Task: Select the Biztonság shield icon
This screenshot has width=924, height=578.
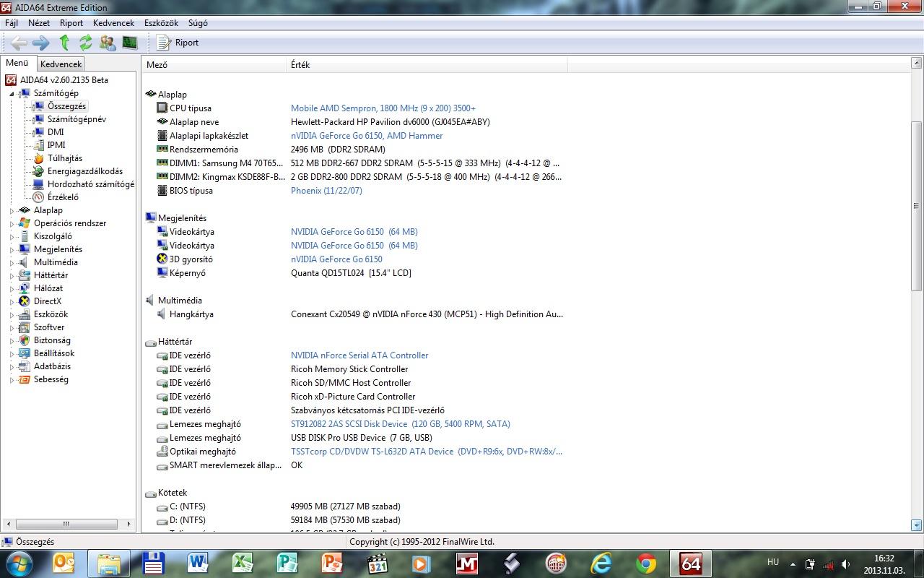Action: [25, 340]
